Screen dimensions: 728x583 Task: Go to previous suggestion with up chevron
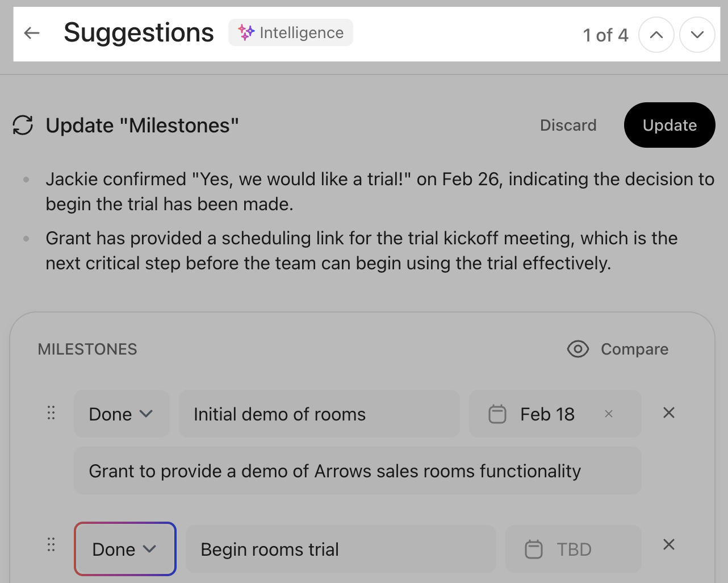pyautogui.click(x=656, y=35)
